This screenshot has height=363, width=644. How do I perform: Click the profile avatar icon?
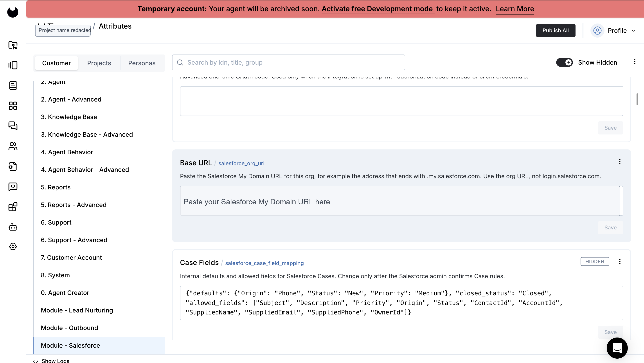coord(597,31)
